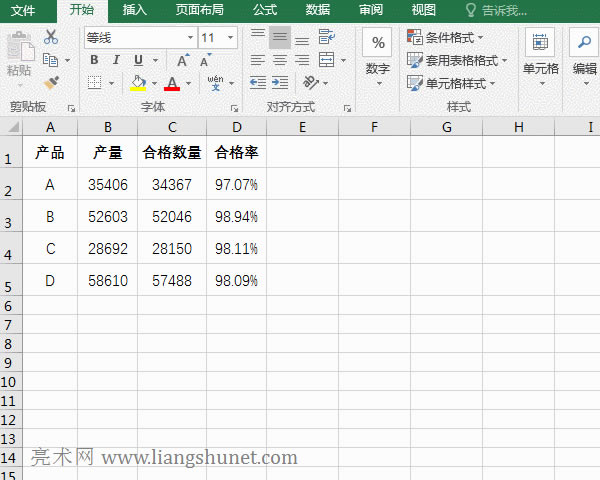Click the Cut scissors icon
The width and height of the screenshot is (600, 480).
(x=51, y=37)
